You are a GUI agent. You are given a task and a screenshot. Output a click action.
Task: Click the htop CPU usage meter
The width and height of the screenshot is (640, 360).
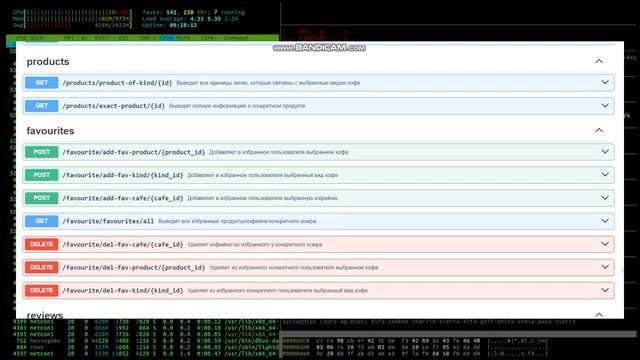(72, 12)
